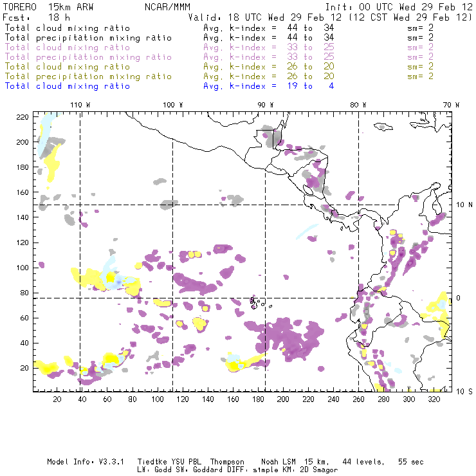Click purple 'Total precipitation mixing ratio' legend entry

tap(88, 57)
